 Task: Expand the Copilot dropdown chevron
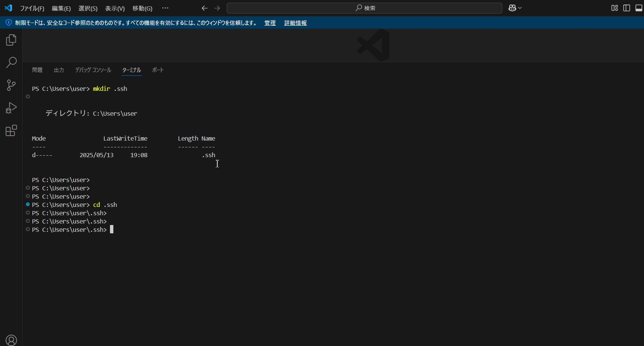(x=520, y=8)
